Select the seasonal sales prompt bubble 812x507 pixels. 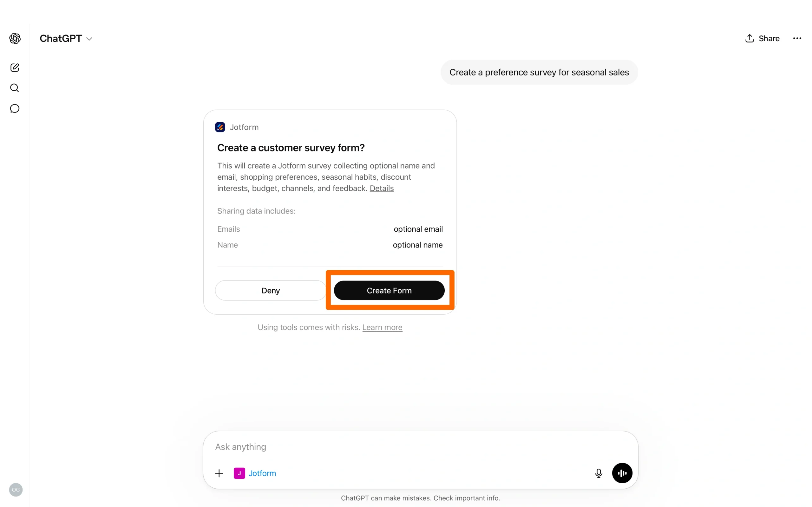coord(539,72)
